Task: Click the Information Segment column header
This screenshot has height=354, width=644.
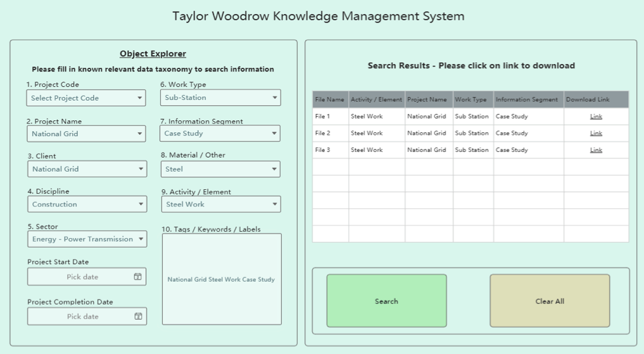Action: tap(529, 99)
